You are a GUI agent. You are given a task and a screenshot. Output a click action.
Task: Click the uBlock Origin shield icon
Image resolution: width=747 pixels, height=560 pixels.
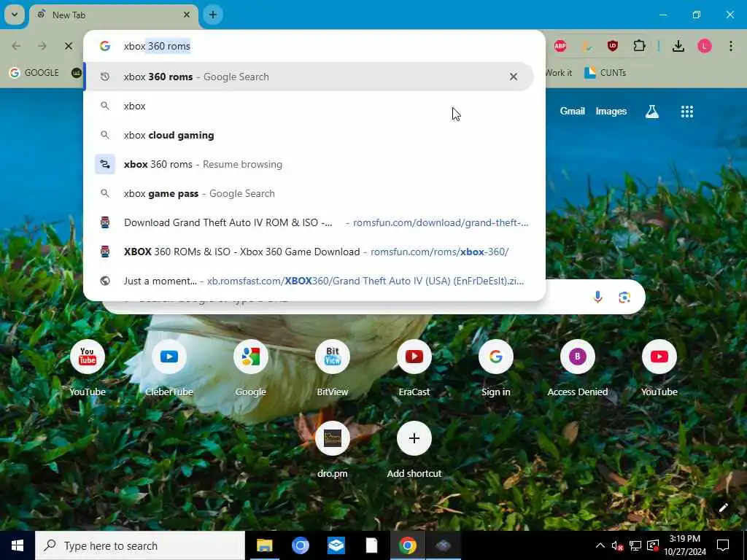point(613,46)
